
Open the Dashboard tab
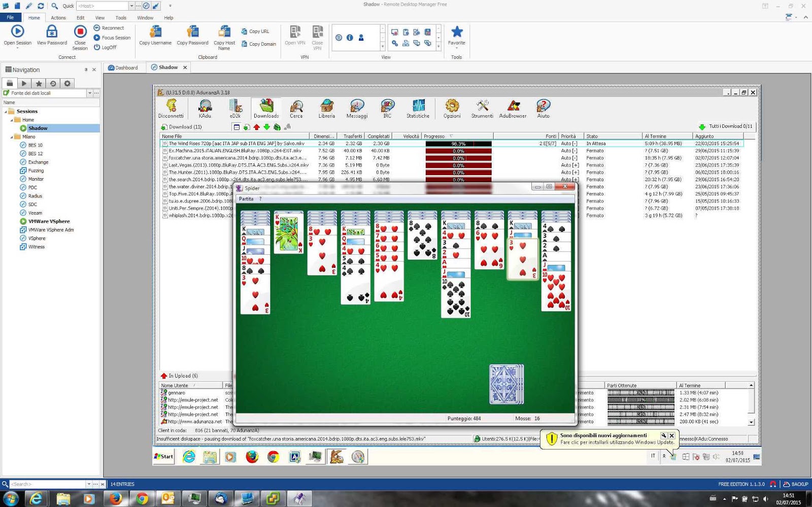[x=123, y=67]
